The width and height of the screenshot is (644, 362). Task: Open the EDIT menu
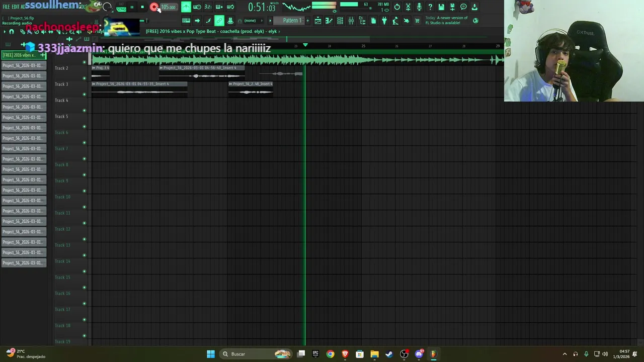point(15,7)
